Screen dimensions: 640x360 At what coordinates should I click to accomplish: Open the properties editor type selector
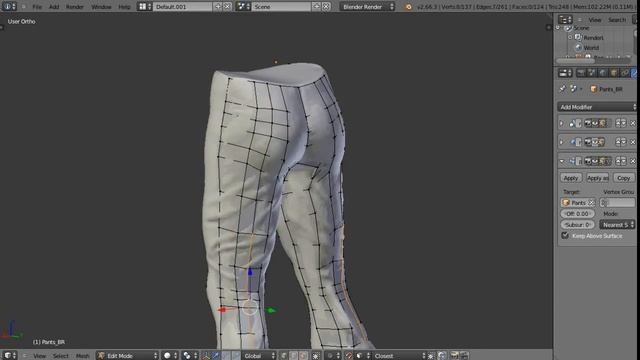coord(565,73)
